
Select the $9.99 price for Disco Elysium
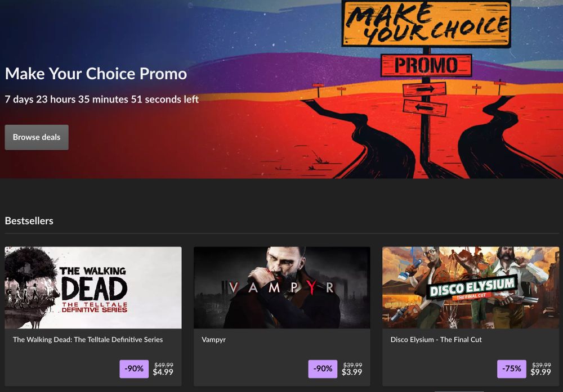[x=540, y=372]
